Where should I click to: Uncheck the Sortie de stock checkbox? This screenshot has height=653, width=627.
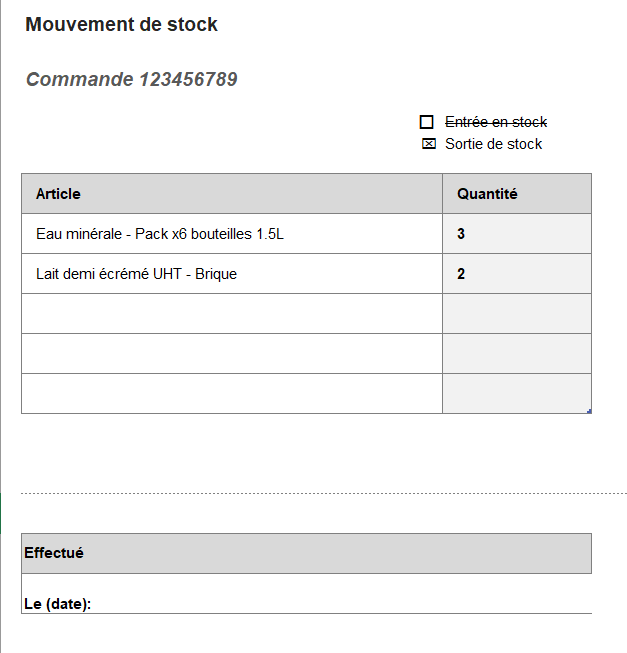(428, 144)
